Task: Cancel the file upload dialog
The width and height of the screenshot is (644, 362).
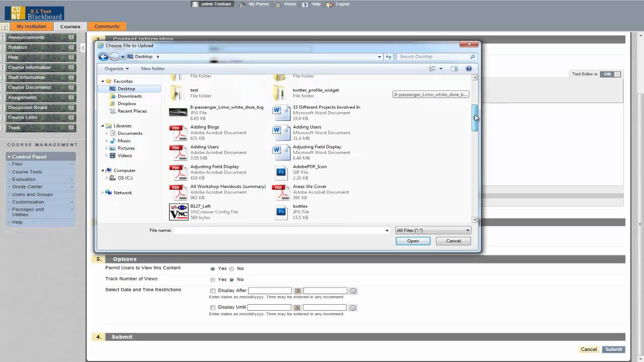Action: pos(453,241)
